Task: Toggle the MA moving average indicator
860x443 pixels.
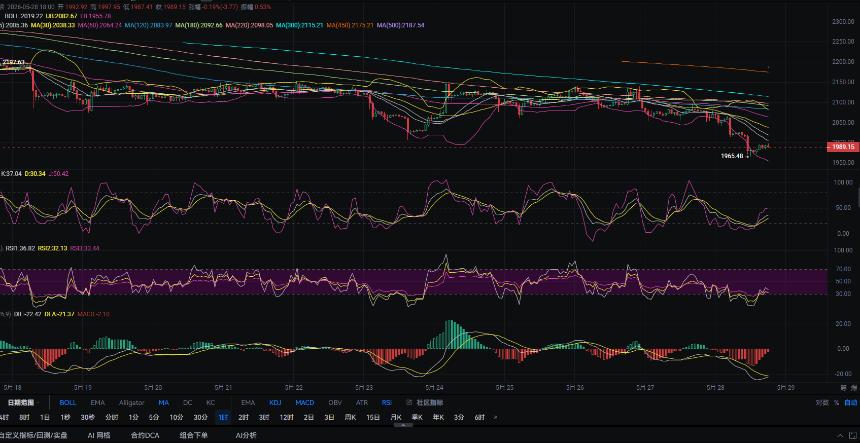Action: pyautogui.click(x=163, y=402)
